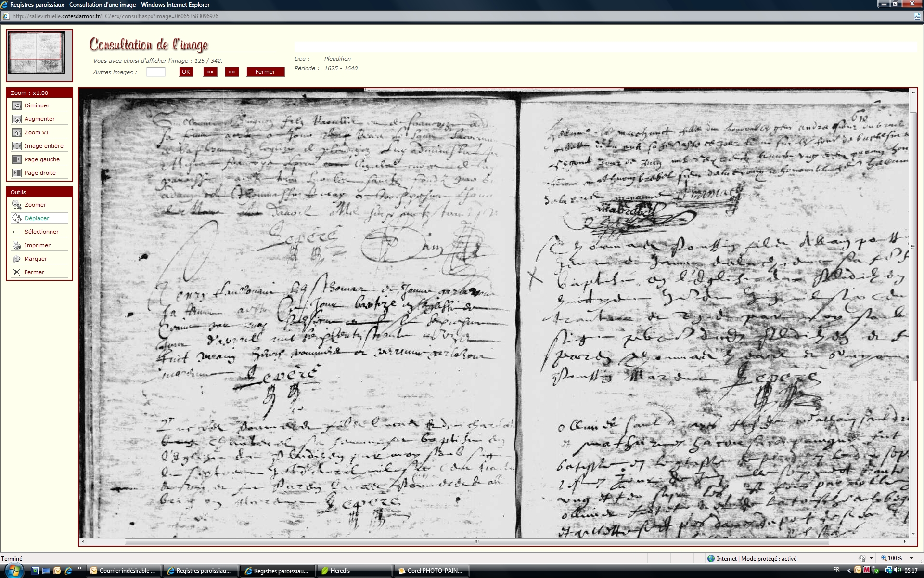Image resolution: width=924 pixels, height=578 pixels.
Task: Click the horizontal scrollbar of the image viewer
Action: click(x=476, y=541)
